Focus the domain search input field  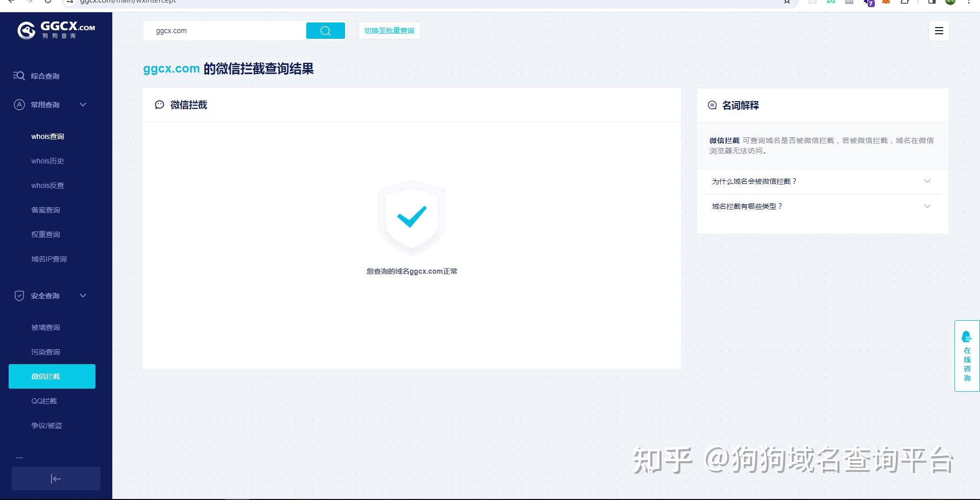225,31
